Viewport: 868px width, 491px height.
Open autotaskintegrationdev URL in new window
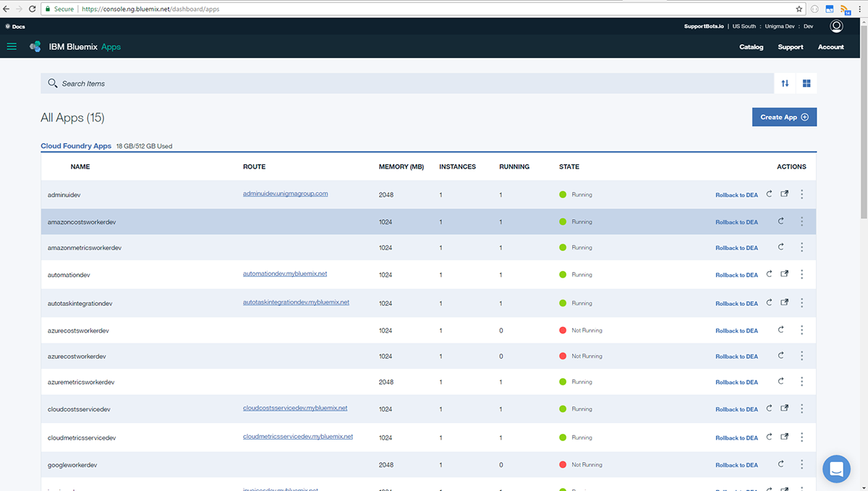coord(785,303)
